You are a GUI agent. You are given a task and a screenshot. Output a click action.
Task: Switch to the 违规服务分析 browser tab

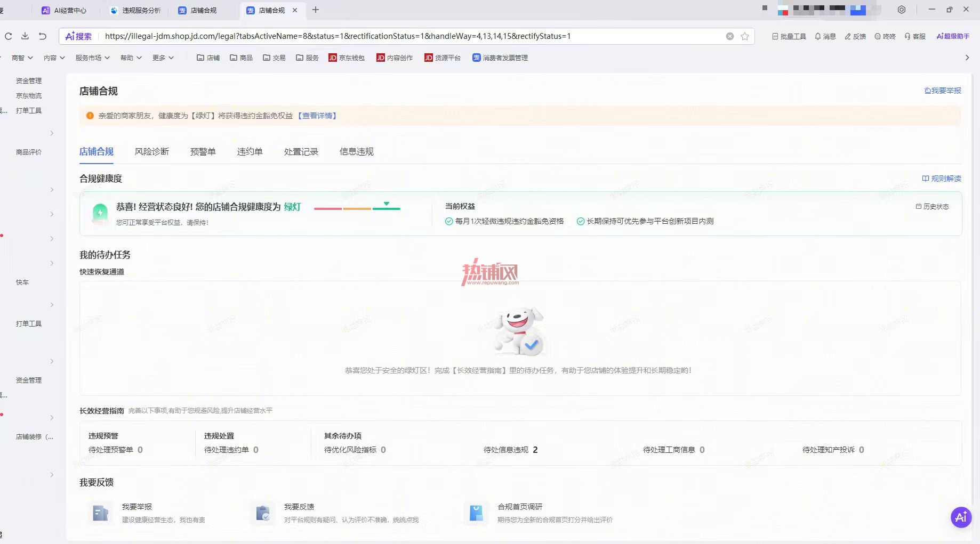tap(135, 10)
